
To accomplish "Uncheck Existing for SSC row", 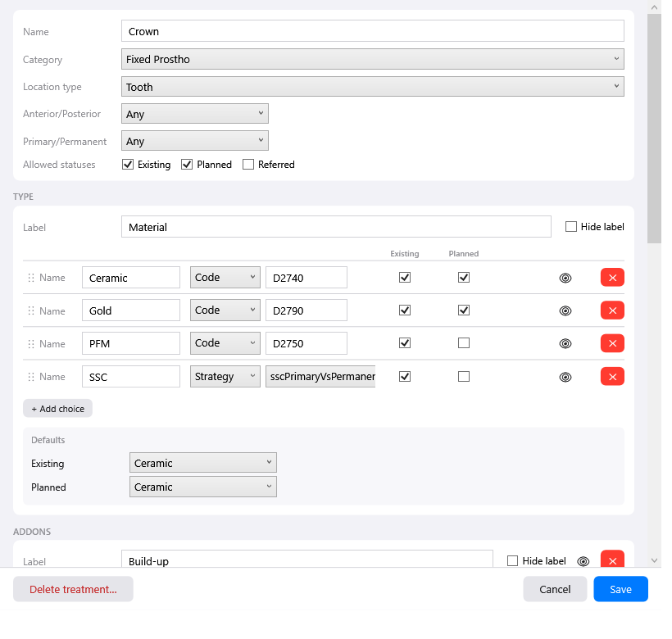I will 405,377.
